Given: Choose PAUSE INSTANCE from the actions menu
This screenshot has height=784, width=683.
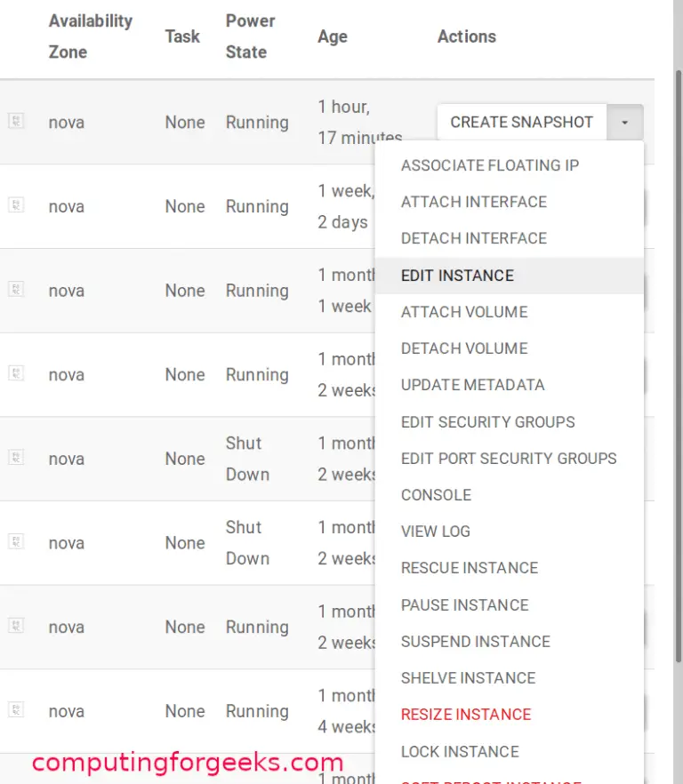Looking at the screenshot, I should point(464,604).
